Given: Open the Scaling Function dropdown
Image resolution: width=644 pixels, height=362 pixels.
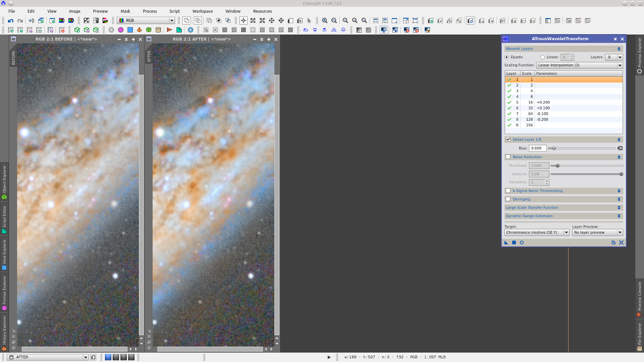Looking at the screenshot, I should pos(579,65).
